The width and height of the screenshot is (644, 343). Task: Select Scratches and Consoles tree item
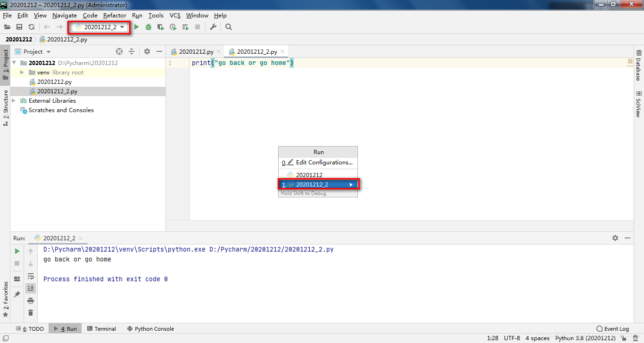[x=57, y=110]
